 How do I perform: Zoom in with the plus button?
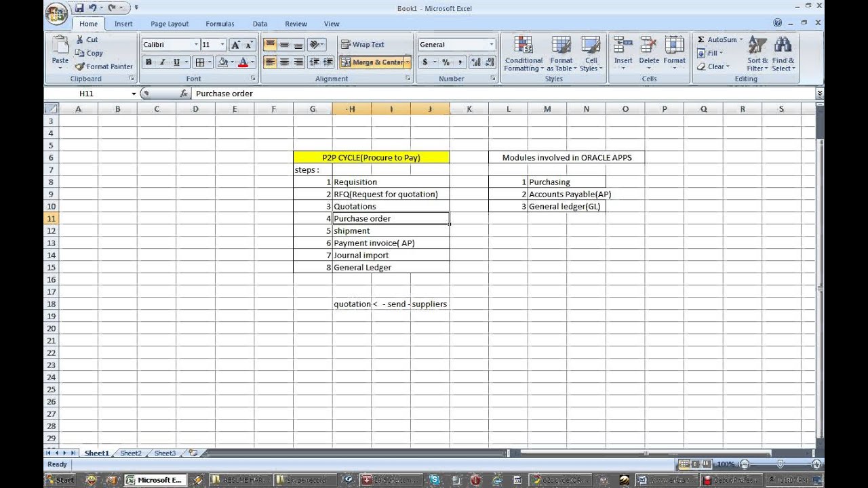coord(816,464)
